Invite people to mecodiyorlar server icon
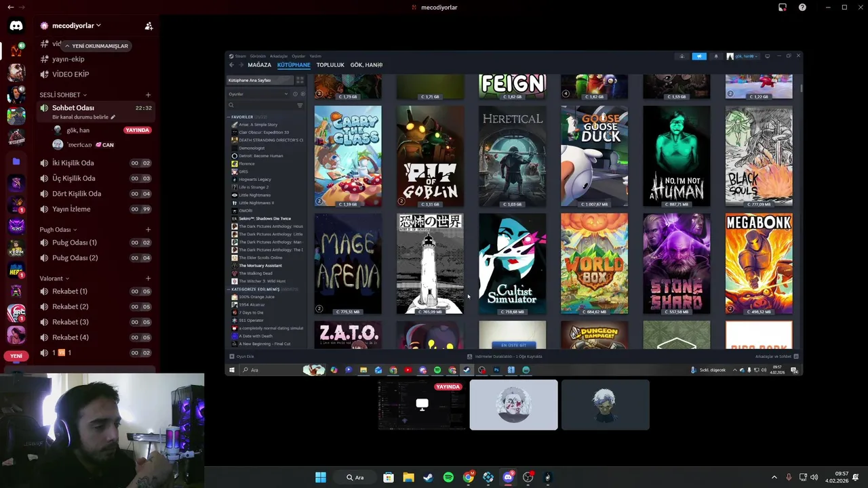The height and width of the screenshot is (488, 868). click(149, 26)
